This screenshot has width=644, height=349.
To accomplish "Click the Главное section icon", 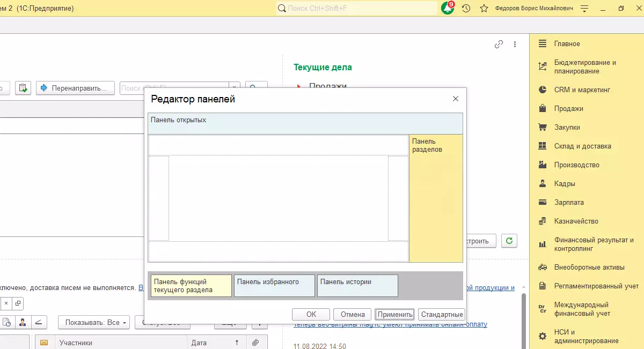I will pos(543,43).
